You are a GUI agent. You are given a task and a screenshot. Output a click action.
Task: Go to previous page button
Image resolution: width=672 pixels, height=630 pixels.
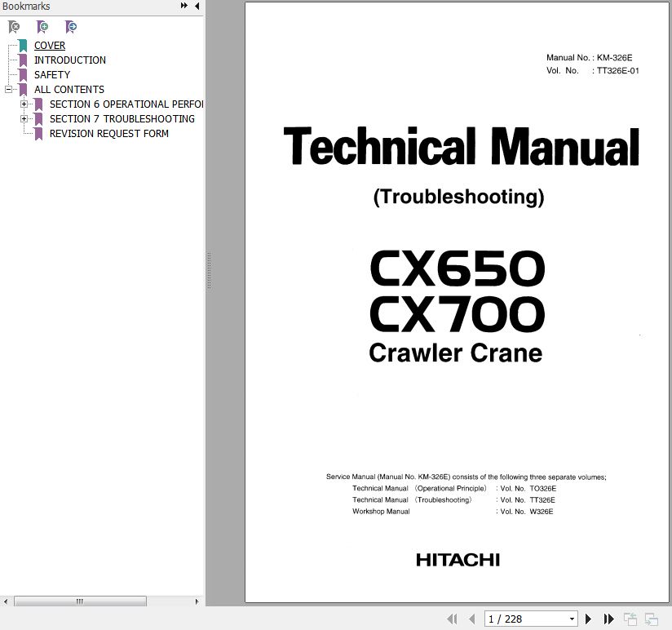(x=472, y=619)
